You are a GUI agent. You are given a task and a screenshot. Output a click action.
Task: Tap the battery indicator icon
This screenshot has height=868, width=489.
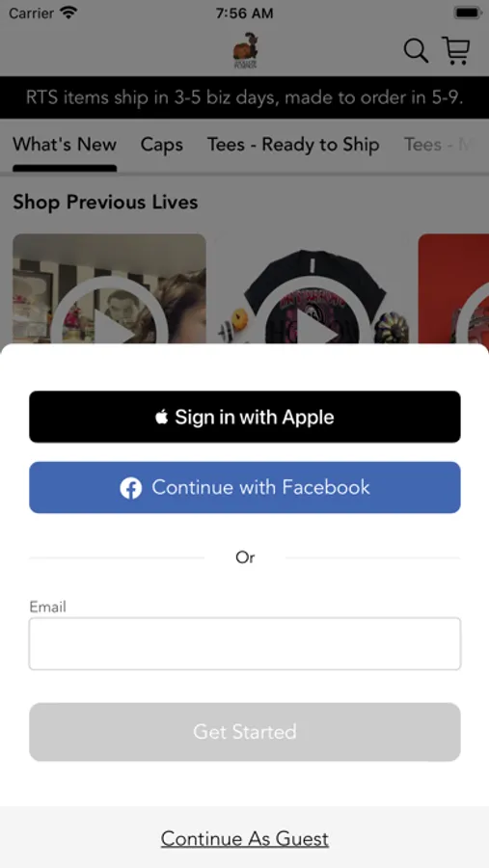pyautogui.click(x=468, y=13)
